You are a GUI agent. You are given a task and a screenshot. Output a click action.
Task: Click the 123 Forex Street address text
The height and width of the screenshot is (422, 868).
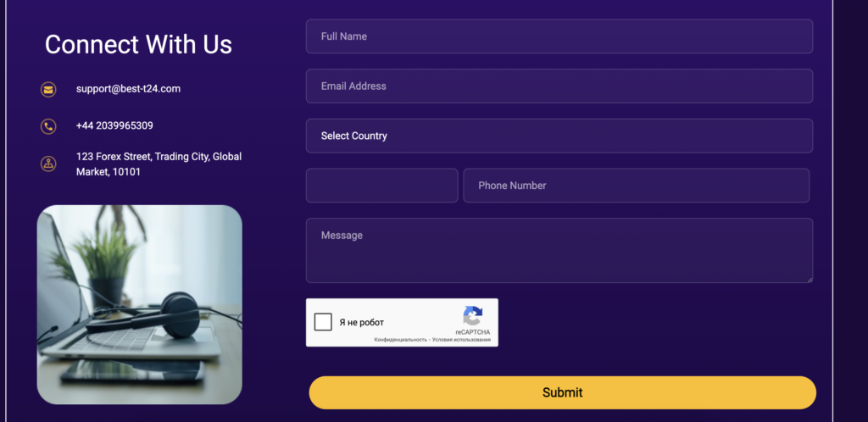coord(159,164)
